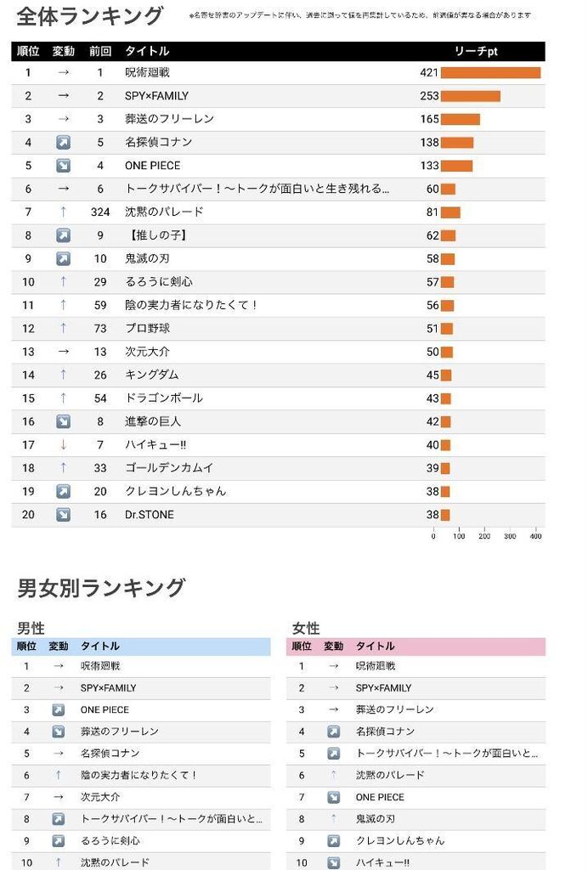
Task: Click the down-right icon beside ハイキュー!! in female ranking
Action: pos(333,863)
